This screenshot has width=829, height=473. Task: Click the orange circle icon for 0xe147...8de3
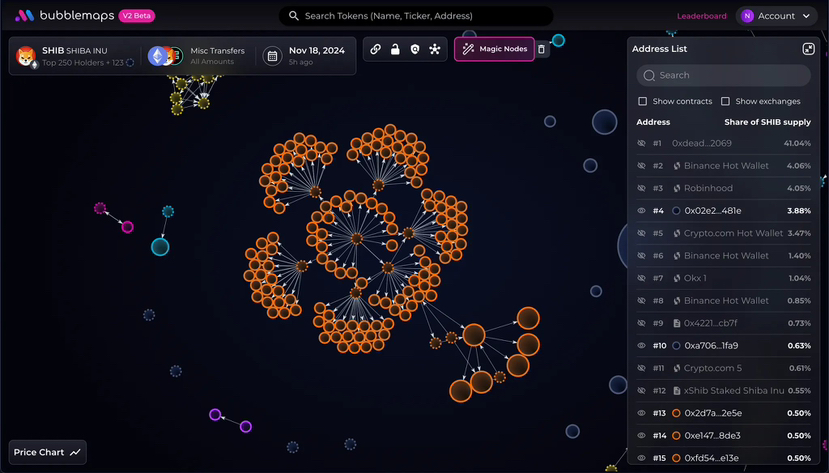(x=676, y=435)
